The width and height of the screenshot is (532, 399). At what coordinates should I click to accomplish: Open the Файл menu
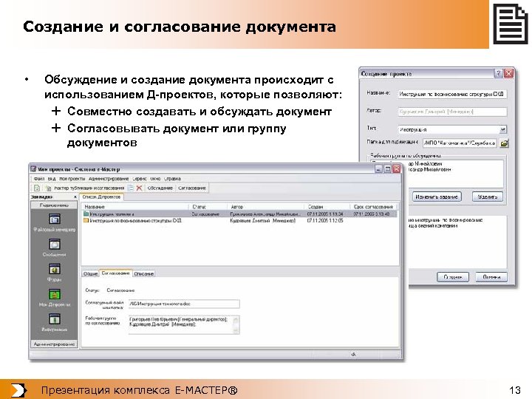click(39, 179)
